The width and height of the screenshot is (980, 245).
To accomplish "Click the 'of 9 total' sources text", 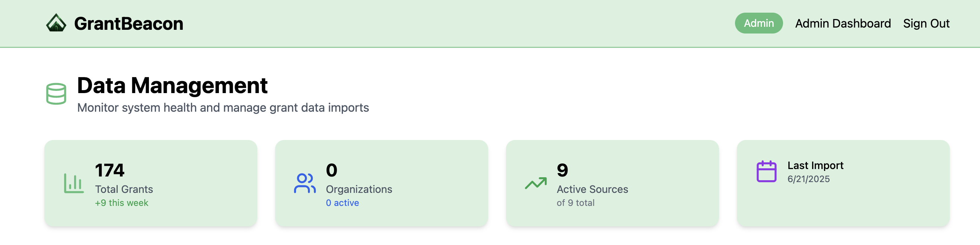I will point(575,203).
